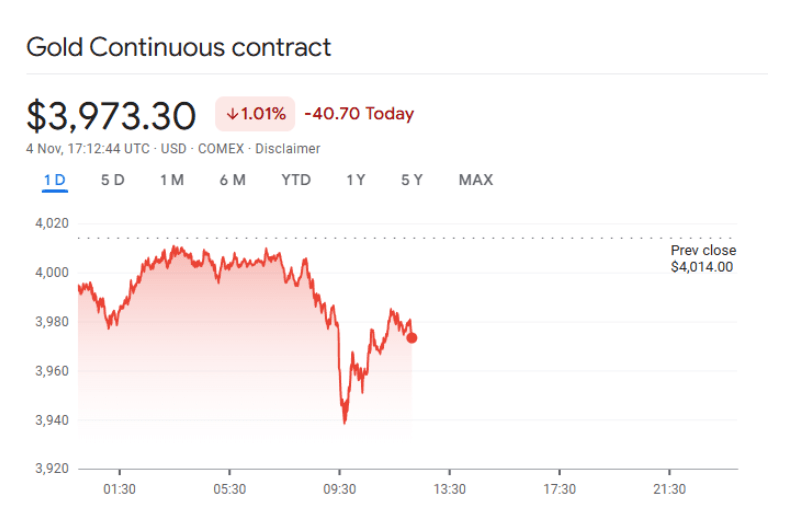Screen dimensions: 810x532
Task: Switch to the 5D time range
Action: click(x=112, y=180)
